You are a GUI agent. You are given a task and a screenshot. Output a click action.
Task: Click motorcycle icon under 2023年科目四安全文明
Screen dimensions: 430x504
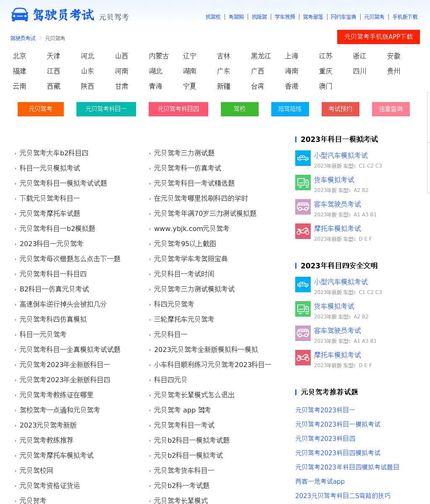click(x=303, y=358)
